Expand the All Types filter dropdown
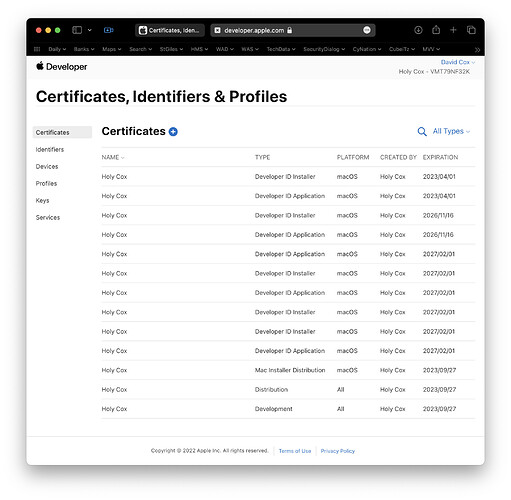This screenshot has height=500, width=511. tap(451, 131)
